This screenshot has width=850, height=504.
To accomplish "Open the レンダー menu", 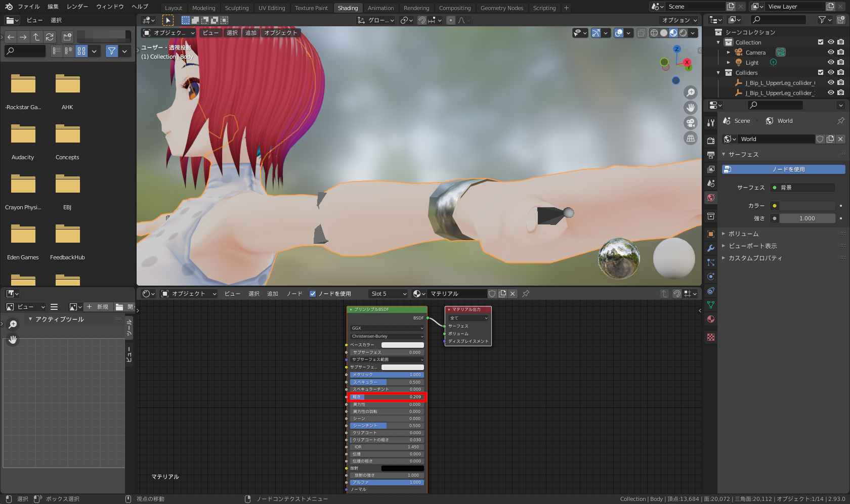I will click(77, 7).
